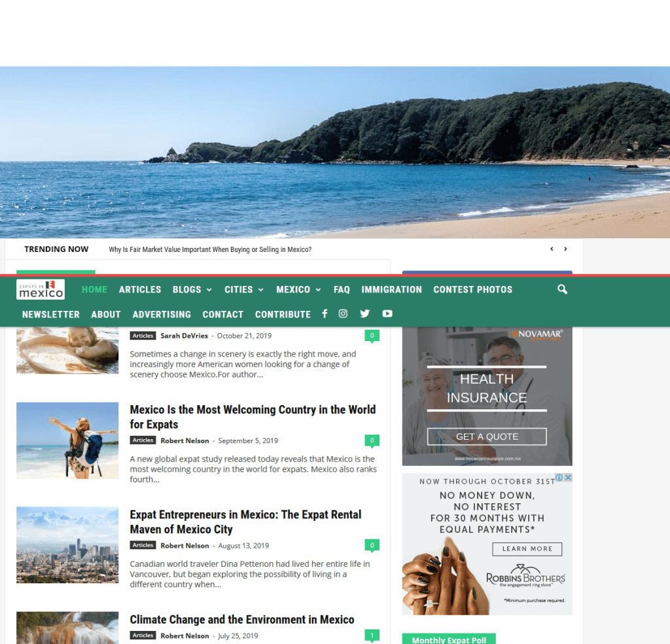This screenshot has height=644, width=670.
Task: Expand the Mexico dropdown menu
Action: 298,289
